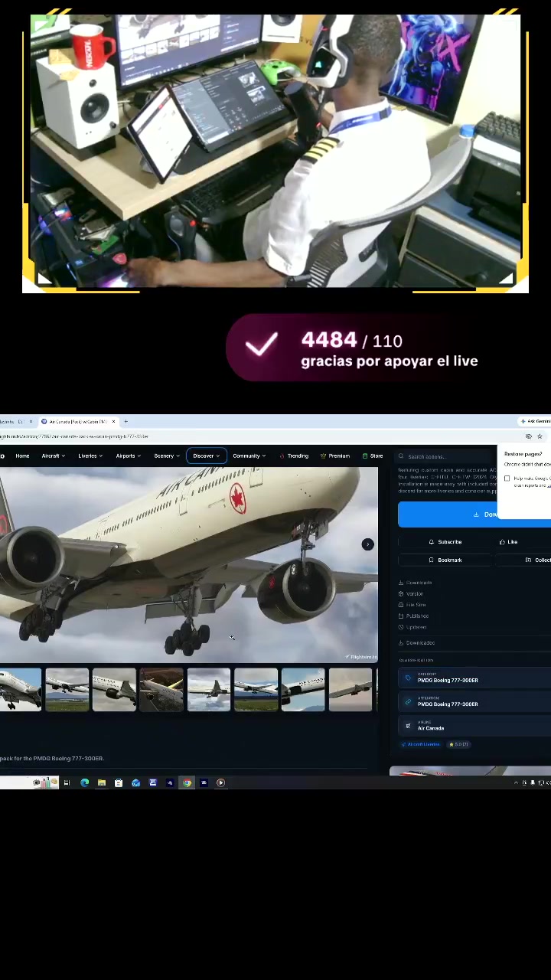
Task: Click the eye icon in address bar
Action: pos(528,436)
